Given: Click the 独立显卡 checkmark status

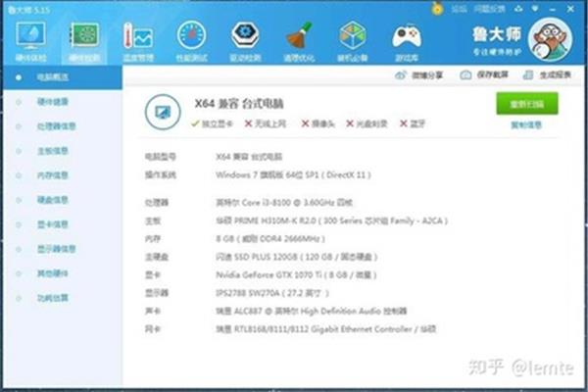Looking at the screenshot, I should click(212, 123).
